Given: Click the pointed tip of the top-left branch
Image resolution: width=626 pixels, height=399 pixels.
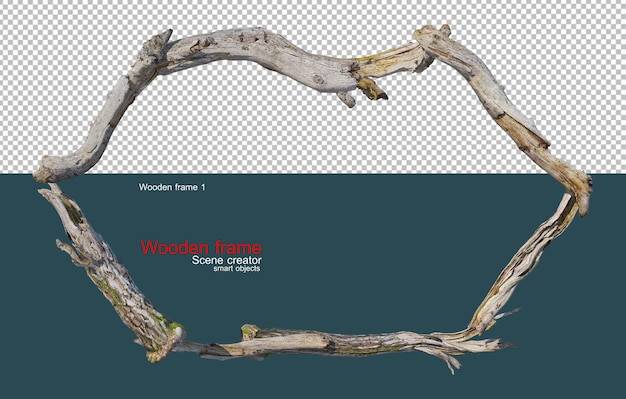Looking at the screenshot, I should pos(164,37).
